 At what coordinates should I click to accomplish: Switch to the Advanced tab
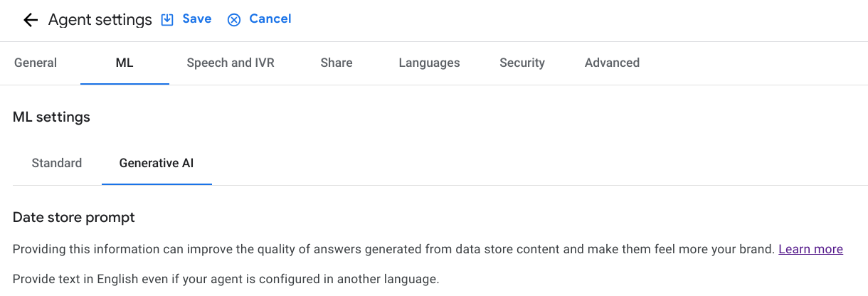tap(612, 63)
